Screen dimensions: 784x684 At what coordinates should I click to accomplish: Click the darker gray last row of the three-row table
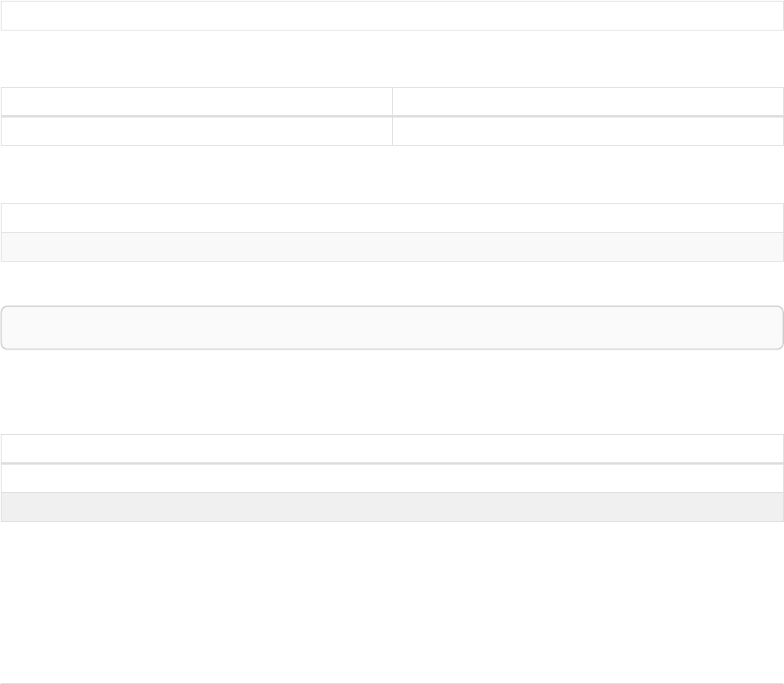point(392,507)
